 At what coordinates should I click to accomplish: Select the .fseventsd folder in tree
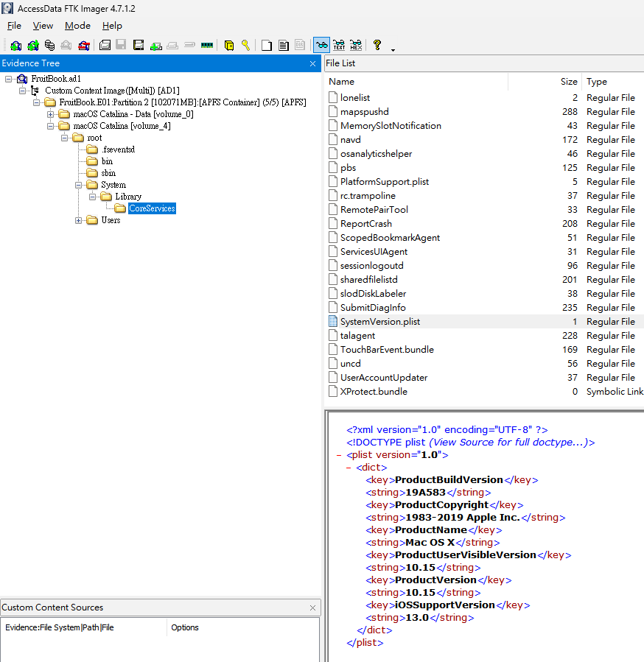click(119, 149)
